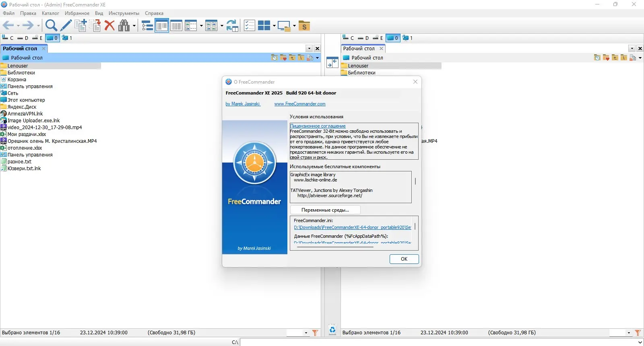644x346 pixels.
Task: Click the Synchronize folders icon
Action: (232, 26)
